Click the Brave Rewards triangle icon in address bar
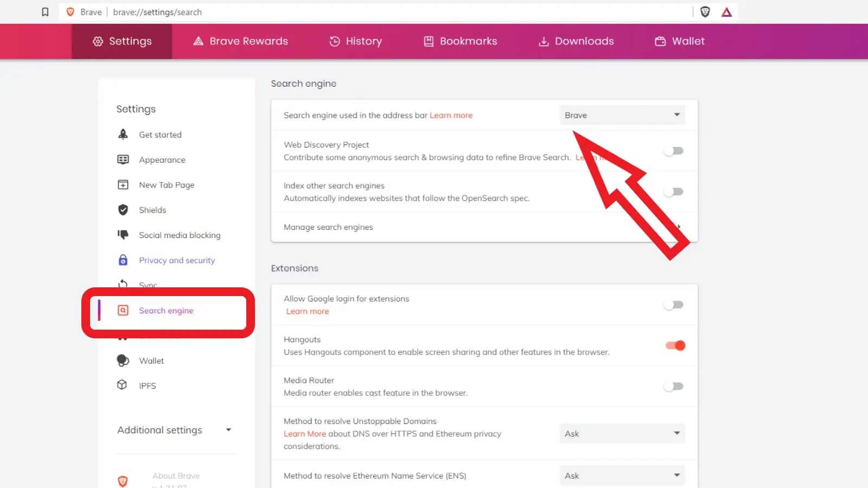 pos(726,12)
